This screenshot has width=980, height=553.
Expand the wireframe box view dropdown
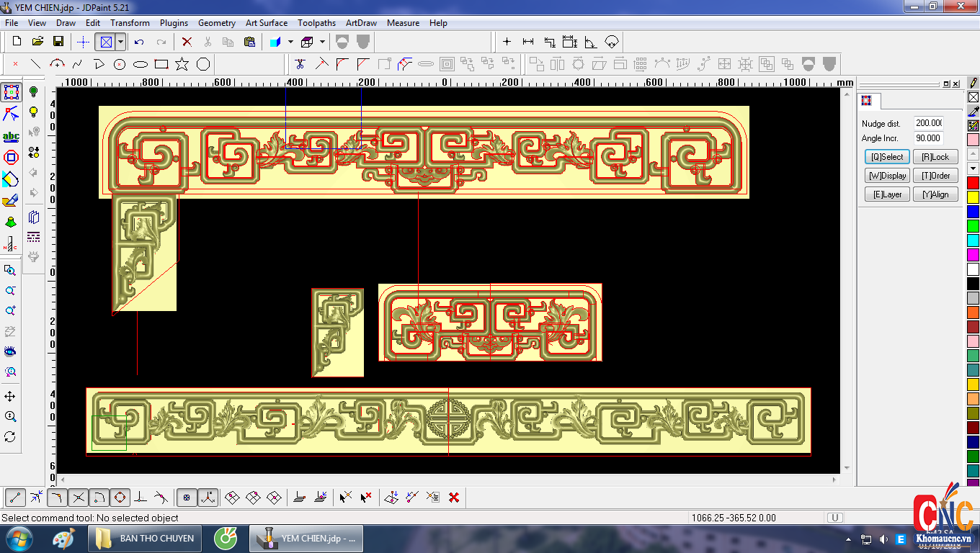click(322, 42)
